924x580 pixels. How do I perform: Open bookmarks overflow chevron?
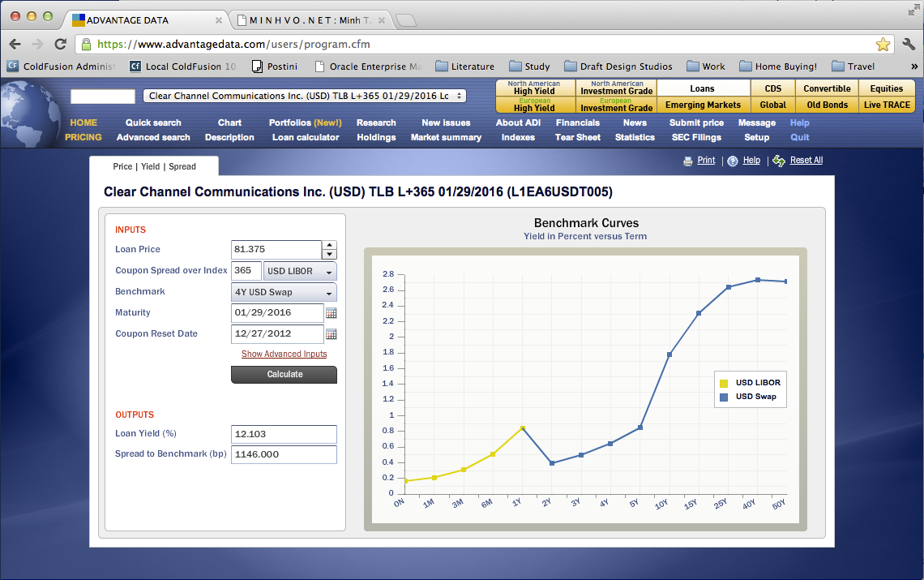(914, 67)
